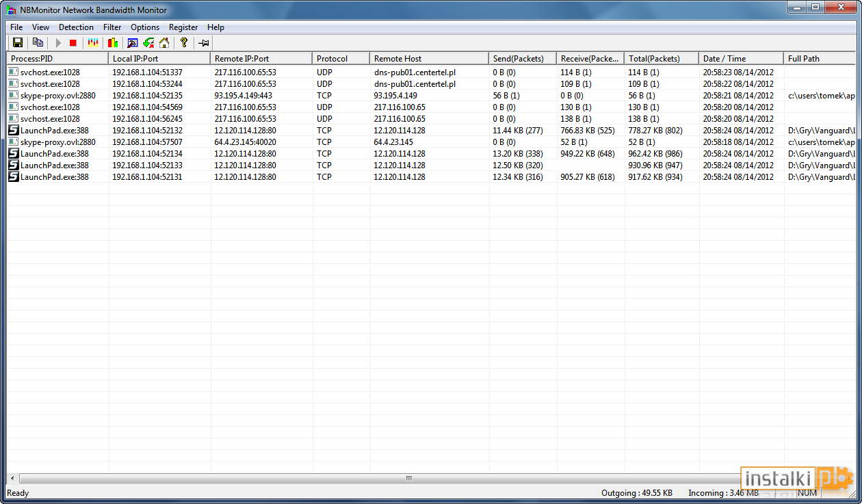Click the Full Path column header
The width and height of the screenshot is (862, 504).
[x=820, y=59]
